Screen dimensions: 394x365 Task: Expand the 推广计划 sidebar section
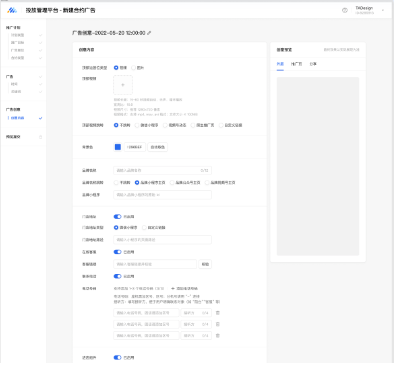13,28
